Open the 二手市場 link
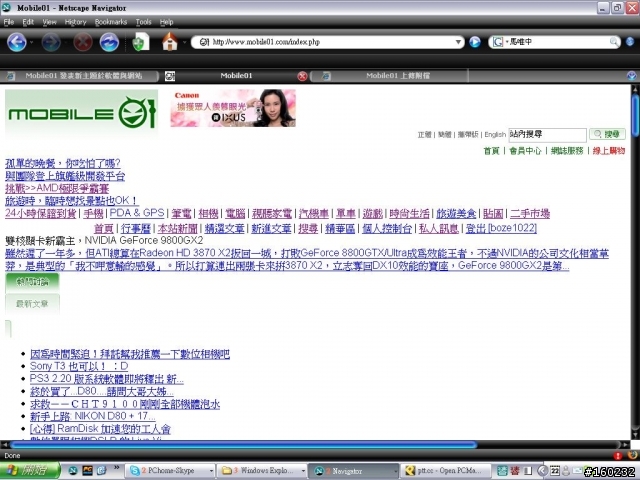640x480 pixels. (530, 213)
